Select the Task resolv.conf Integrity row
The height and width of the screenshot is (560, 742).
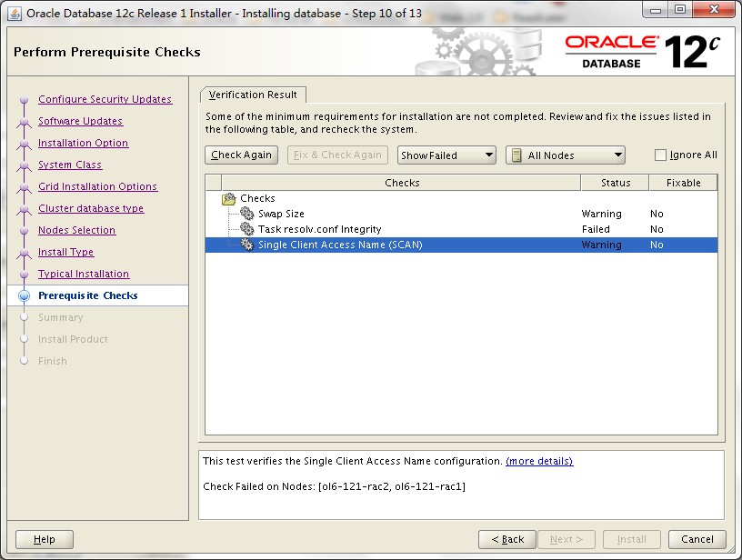point(461,229)
